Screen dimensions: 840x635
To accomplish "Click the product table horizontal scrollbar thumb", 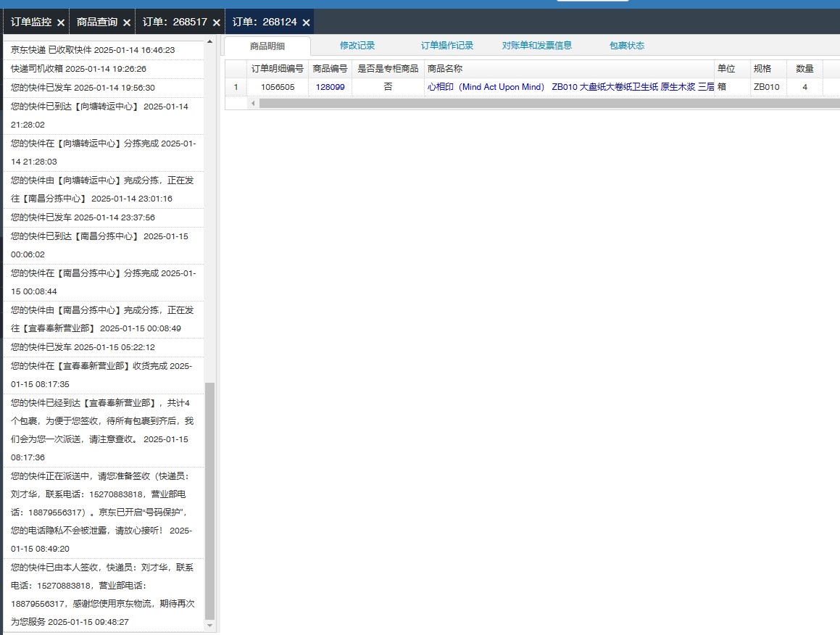I will tap(549, 104).
